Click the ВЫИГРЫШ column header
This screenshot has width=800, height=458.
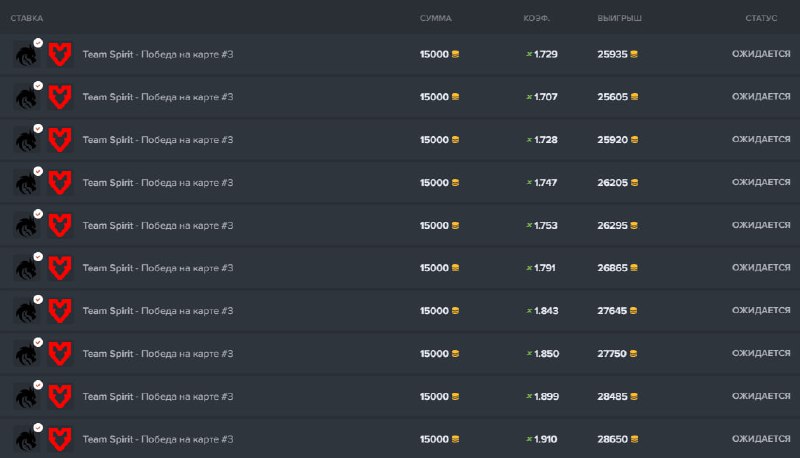[x=619, y=19]
